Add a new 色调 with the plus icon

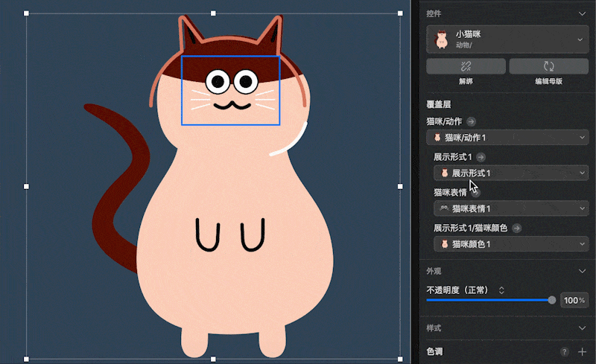click(582, 352)
